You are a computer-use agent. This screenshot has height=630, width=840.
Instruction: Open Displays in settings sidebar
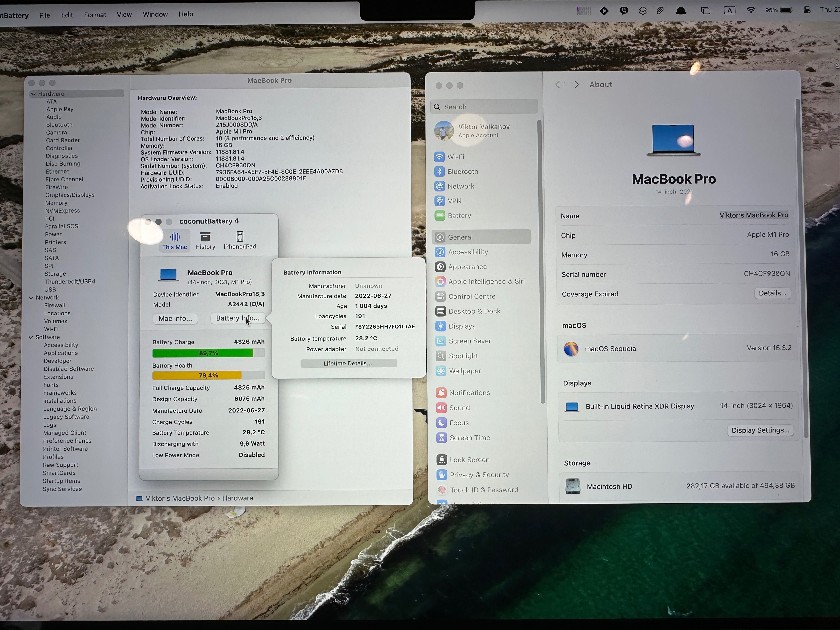coord(456,326)
